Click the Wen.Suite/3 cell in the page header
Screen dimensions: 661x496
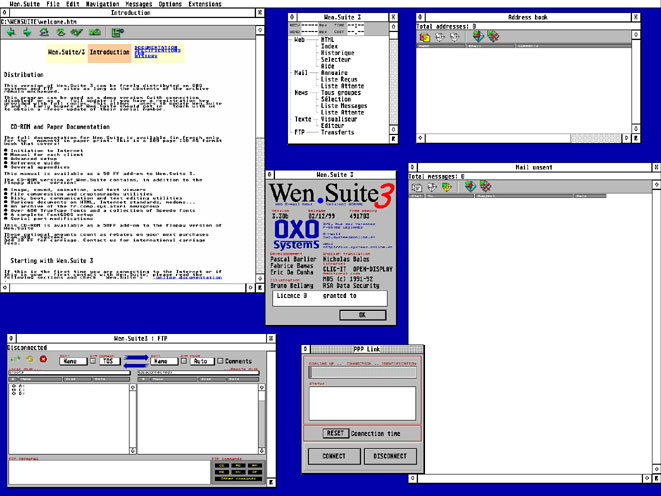(x=67, y=53)
